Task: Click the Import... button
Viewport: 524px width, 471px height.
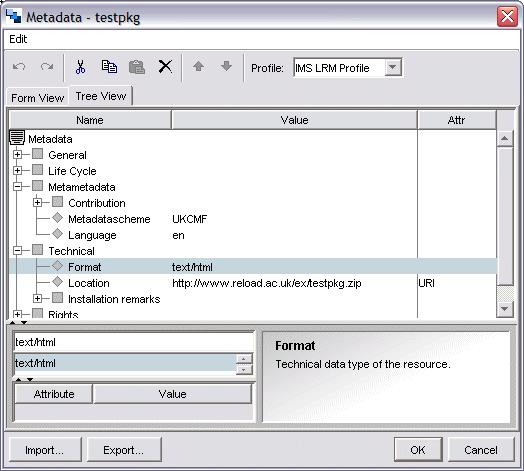Action: tap(45, 450)
